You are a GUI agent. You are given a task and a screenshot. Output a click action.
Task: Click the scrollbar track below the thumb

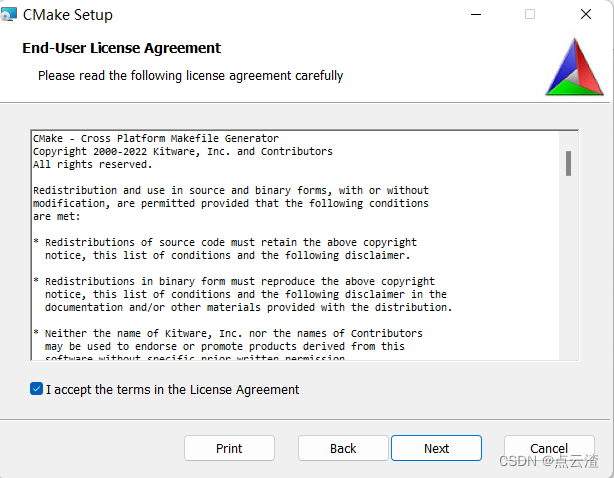pos(568,270)
